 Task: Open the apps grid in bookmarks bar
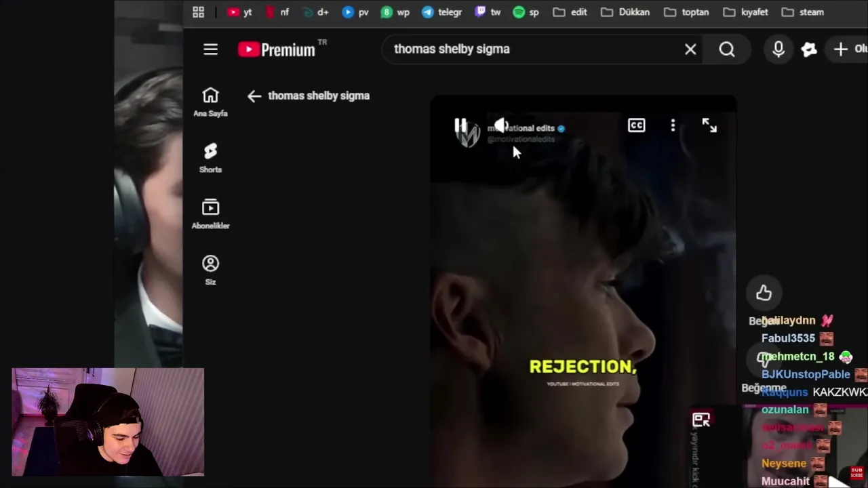point(198,12)
